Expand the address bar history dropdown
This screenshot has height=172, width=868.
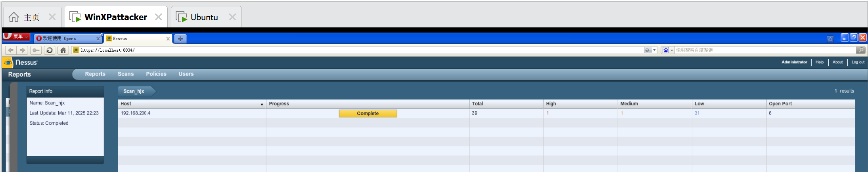point(655,50)
